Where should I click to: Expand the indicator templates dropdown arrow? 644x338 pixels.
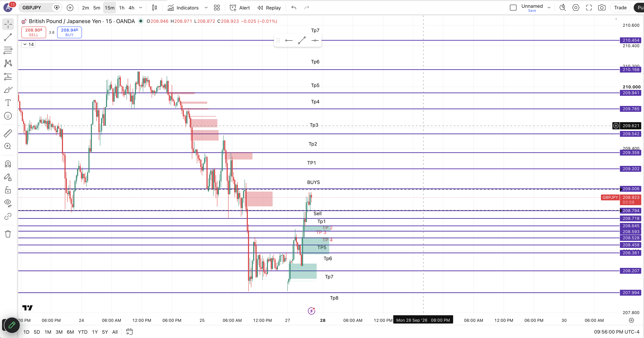tap(206, 8)
